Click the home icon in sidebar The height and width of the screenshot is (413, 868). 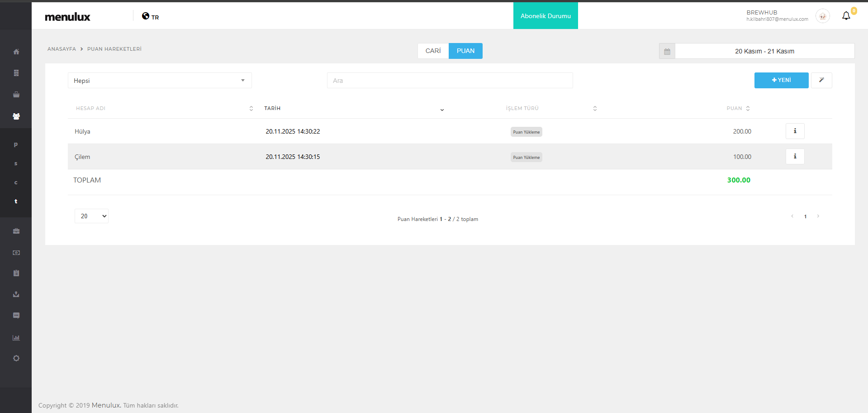pyautogui.click(x=16, y=52)
